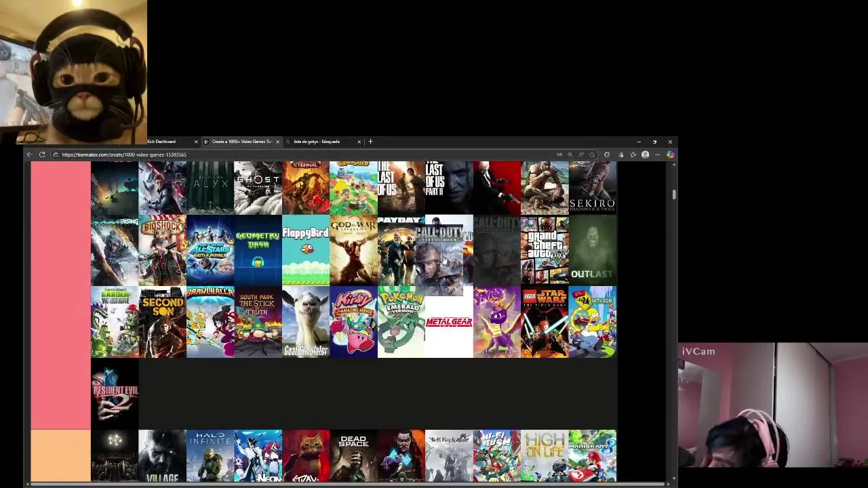
Task: Select the BioShock Infinite cover
Action: coord(162,250)
